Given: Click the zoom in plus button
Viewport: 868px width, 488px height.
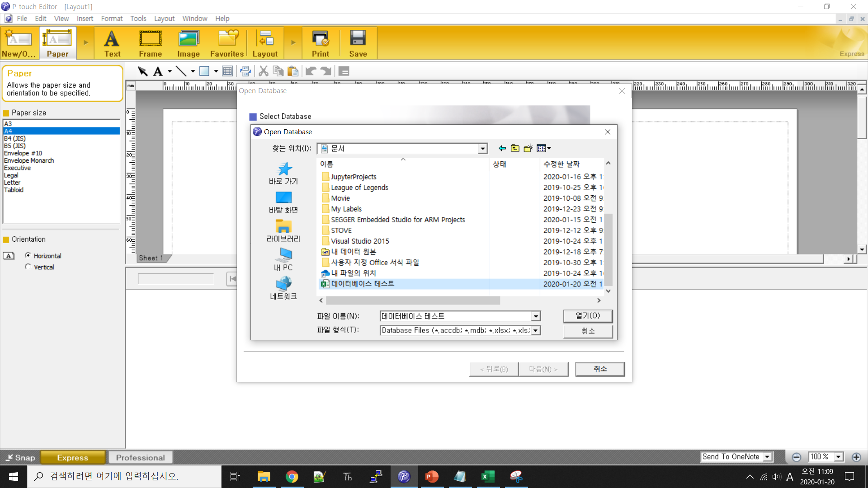Looking at the screenshot, I should tap(856, 457).
